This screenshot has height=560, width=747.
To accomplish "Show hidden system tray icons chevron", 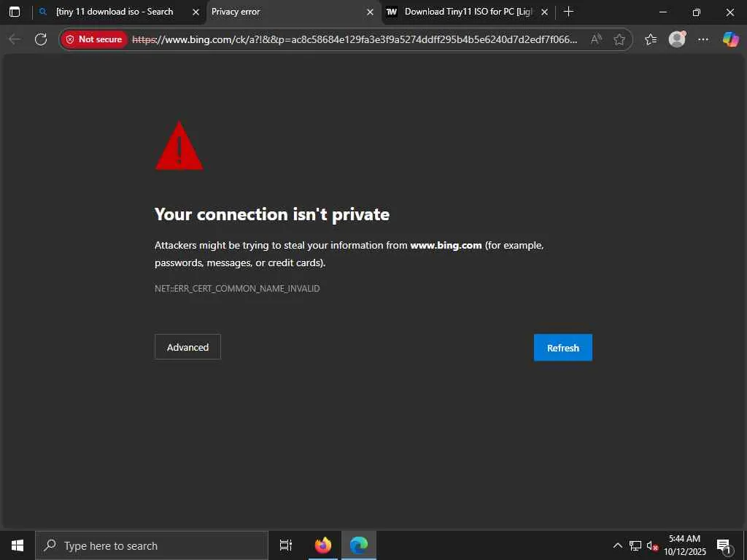I will click(617, 545).
